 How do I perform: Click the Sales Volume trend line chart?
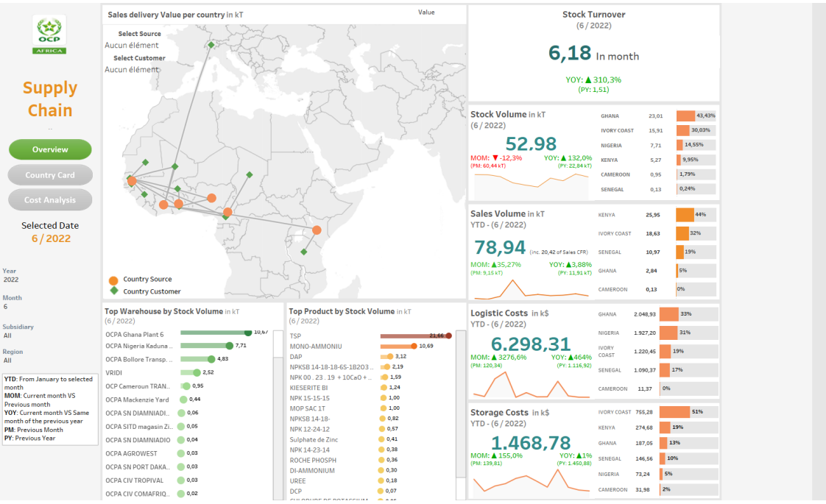click(x=531, y=289)
